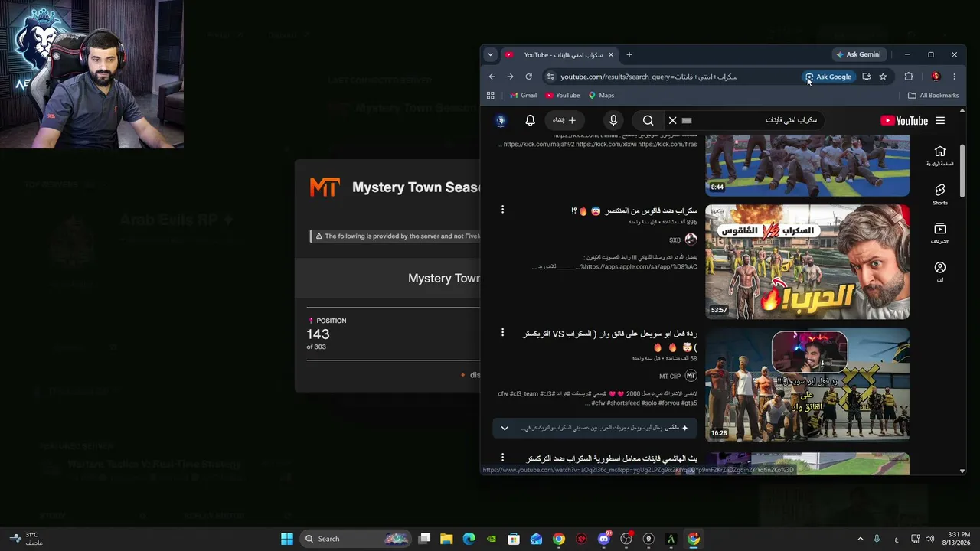Bookmark this page with the star icon
The height and width of the screenshot is (551, 980).
(x=883, y=77)
